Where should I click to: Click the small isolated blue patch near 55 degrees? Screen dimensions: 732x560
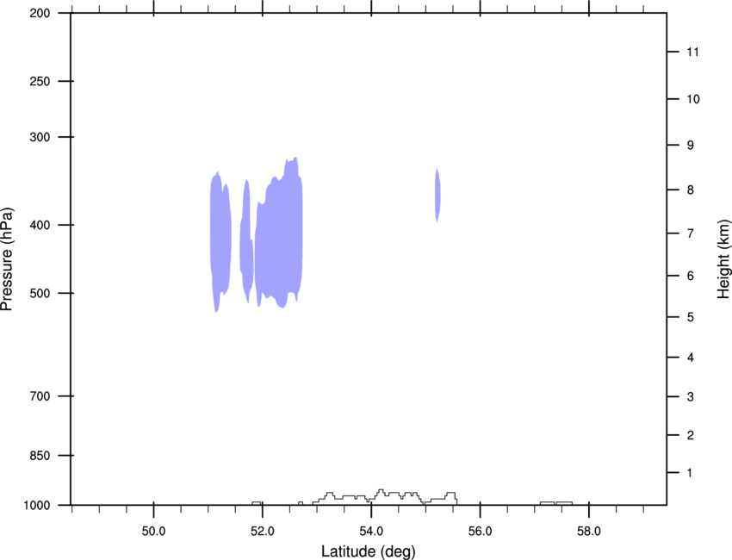point(437,195)
